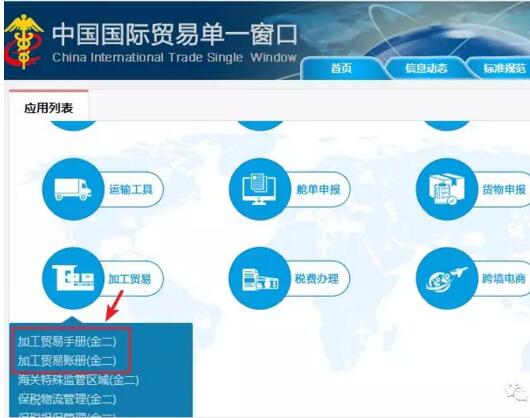
Task: Click the 运输工具 label button
Action: click(131, 189)
